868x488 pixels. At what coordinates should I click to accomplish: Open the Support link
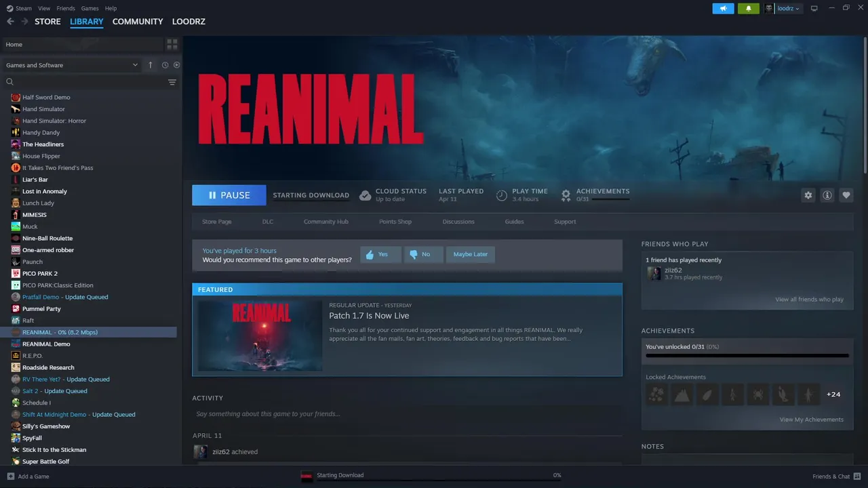565,222
